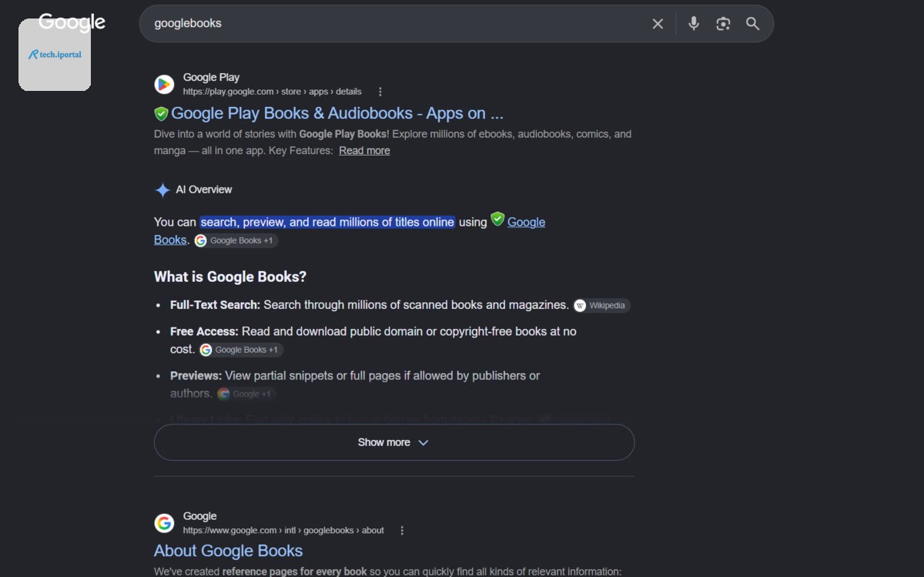Clear the search box with the X icon
The width and height of the screenshot is (924, 577).
(x=658, y=24)
